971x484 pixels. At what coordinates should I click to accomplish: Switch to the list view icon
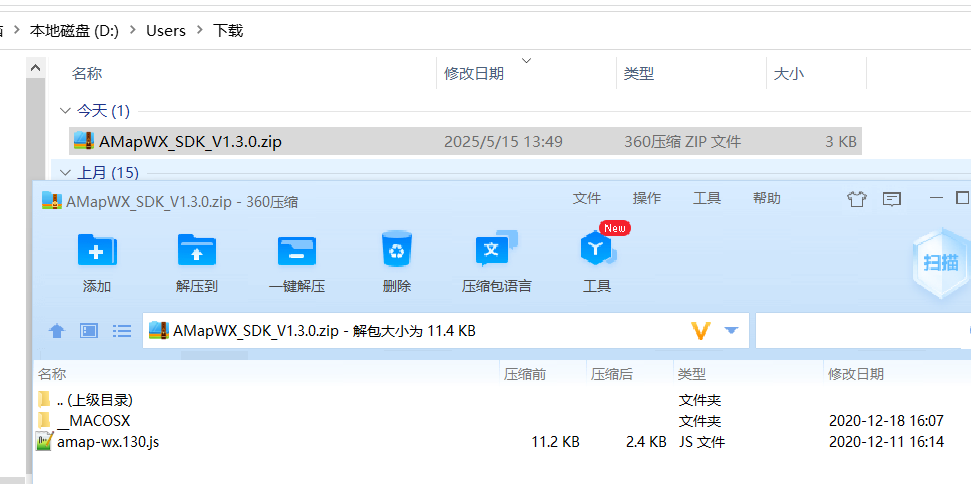point(122,331)
